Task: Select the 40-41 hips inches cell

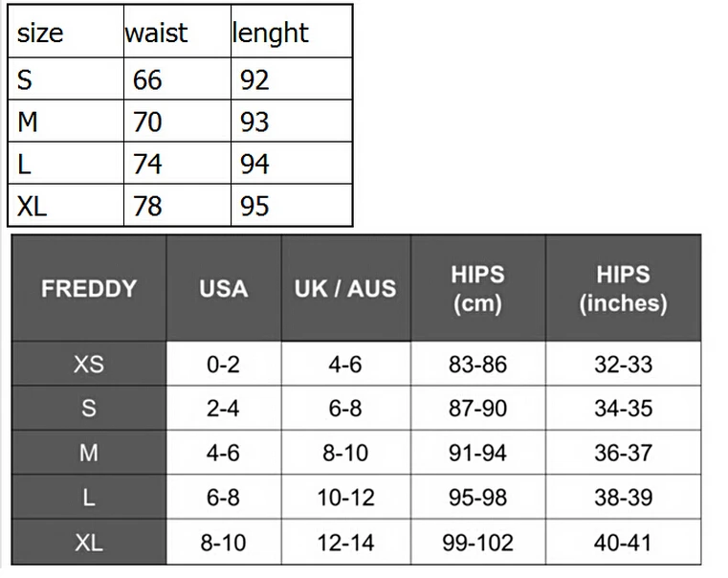Action: pos(623,543)
